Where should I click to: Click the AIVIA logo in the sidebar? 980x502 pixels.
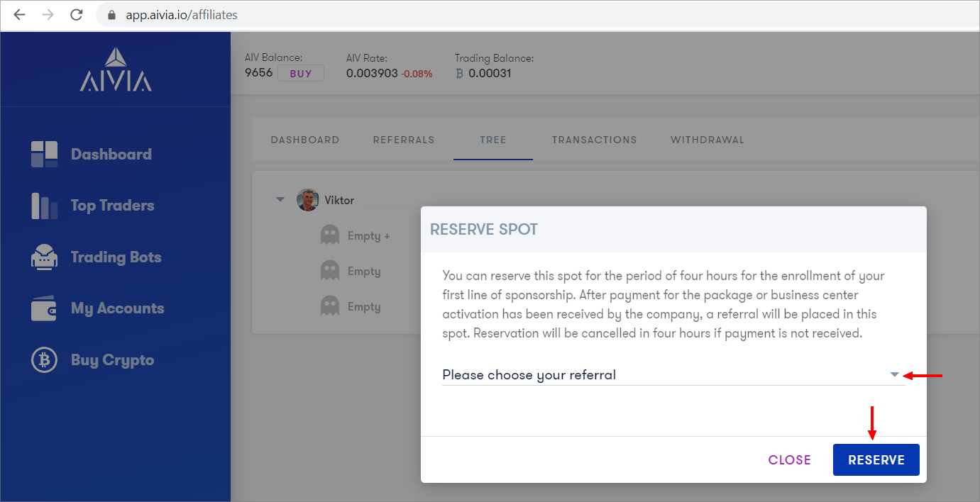[116, 70]
